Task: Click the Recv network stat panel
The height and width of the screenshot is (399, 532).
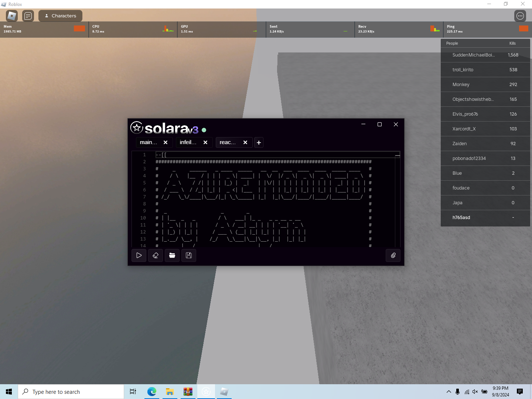Action: point(399,30)
